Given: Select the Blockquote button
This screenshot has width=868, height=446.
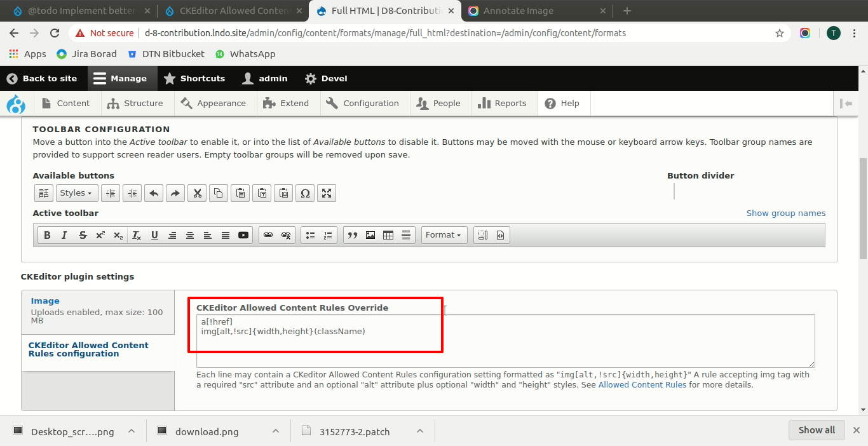Looking at the screenshot, I should pos(353,235).
